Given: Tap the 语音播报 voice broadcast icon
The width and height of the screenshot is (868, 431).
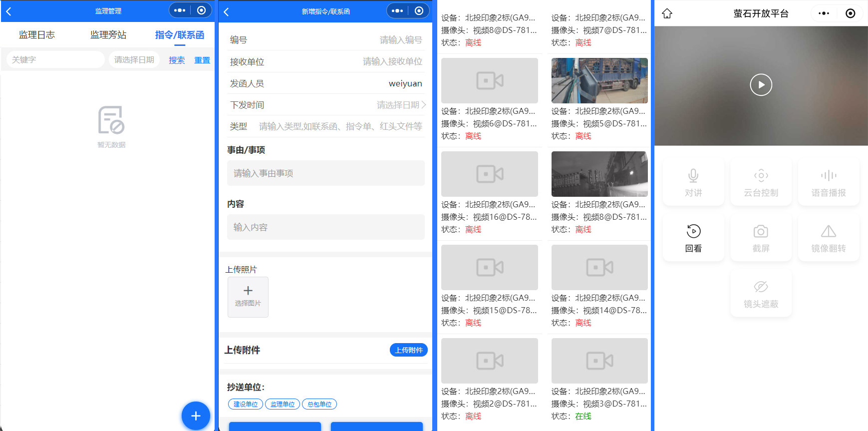Looking at the screenshot, I should [829, 176].
